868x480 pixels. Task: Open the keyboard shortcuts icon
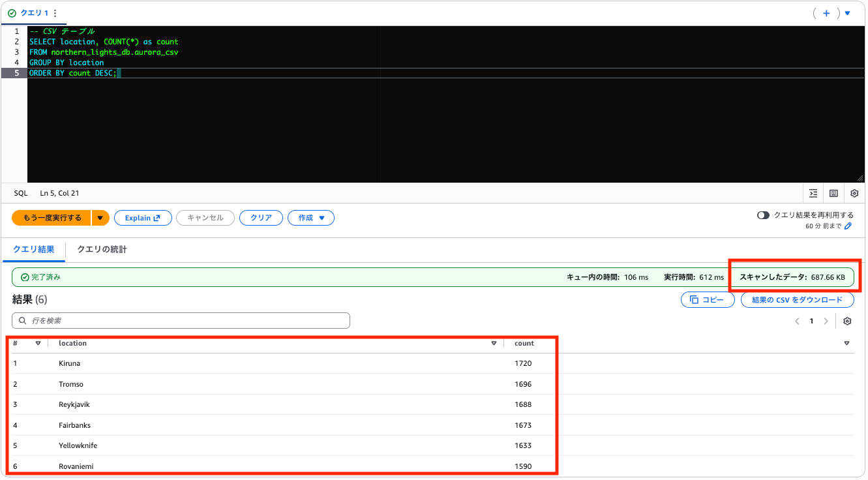click(833, 193)
